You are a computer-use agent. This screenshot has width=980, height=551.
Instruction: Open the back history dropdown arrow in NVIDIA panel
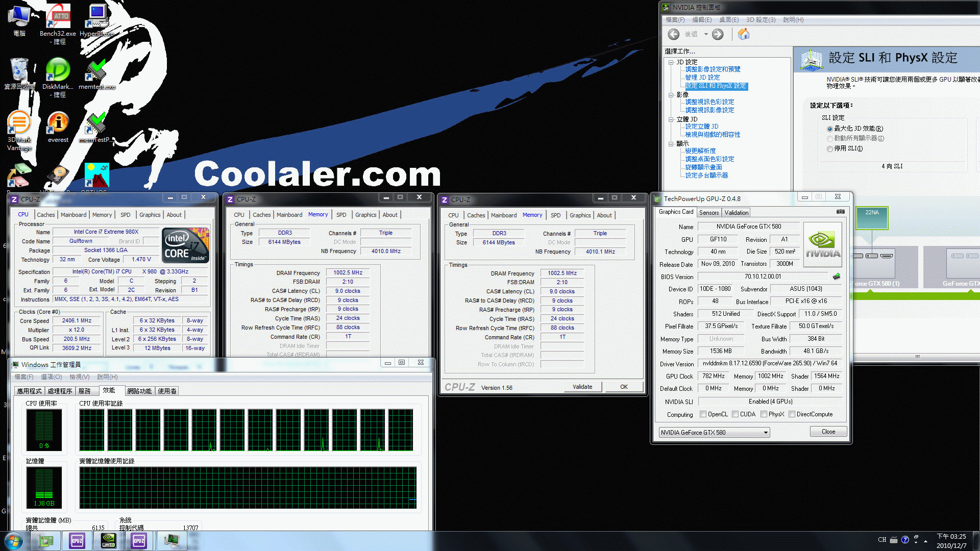pos(706,34)
